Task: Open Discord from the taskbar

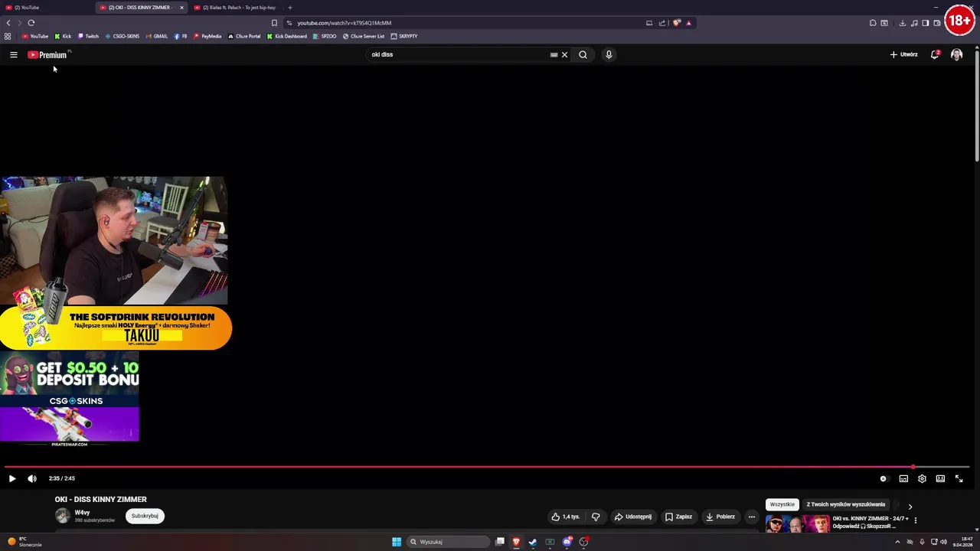Action: pyautogui.click(x=567, y=542)
